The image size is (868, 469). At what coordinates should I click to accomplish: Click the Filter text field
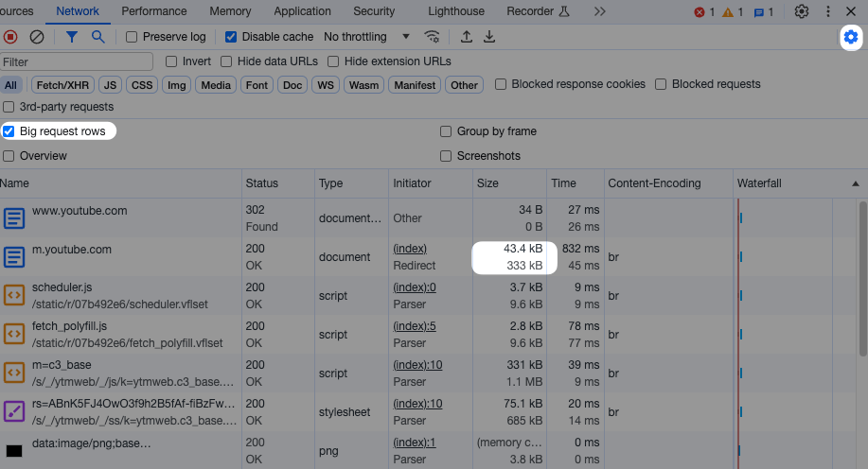click(x=77, y=62)
